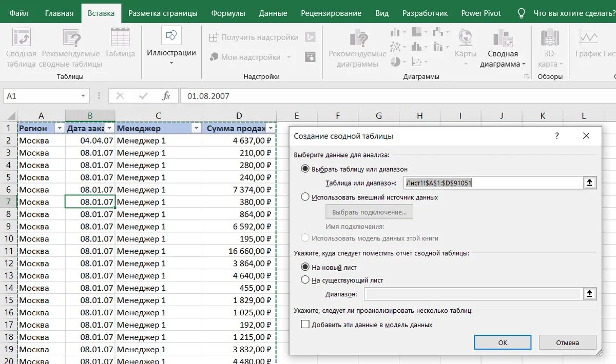Select row 11 header
616x364 pixels.
point(9,251)
